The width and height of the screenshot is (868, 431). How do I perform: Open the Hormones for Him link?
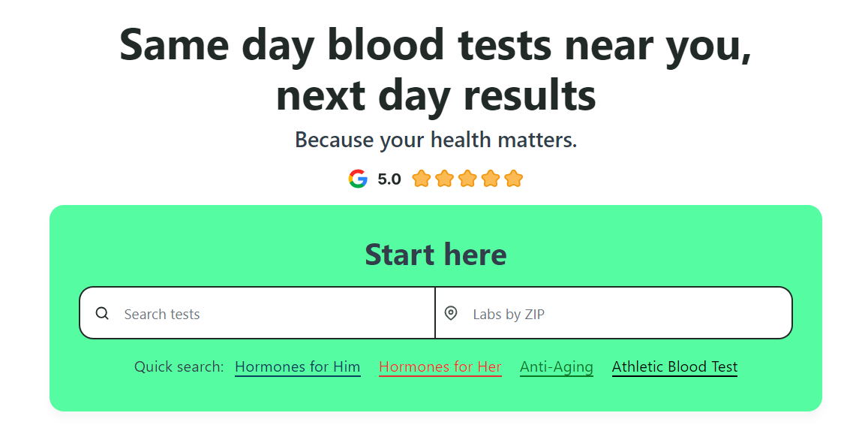coord(297,367)
